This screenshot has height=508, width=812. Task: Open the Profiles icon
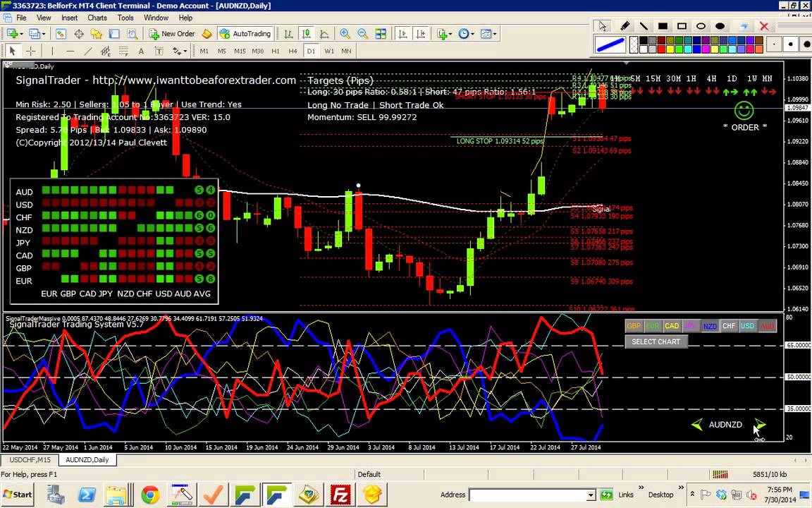pyautogui.click(x=34, y=34)
